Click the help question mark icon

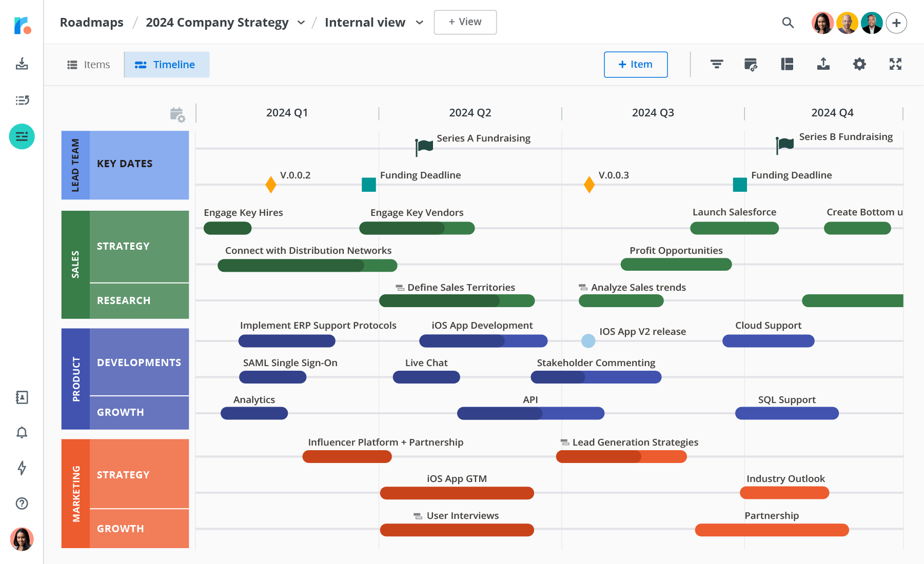tap(22, 503)
